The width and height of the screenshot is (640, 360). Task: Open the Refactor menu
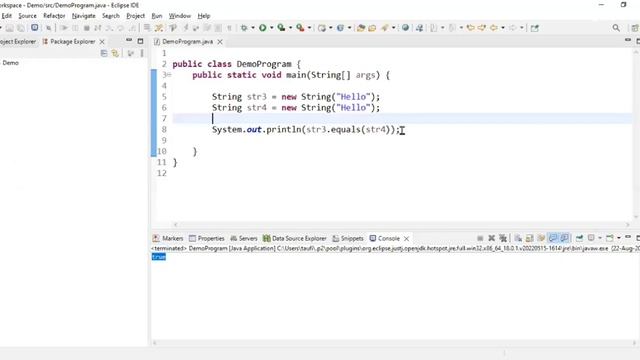54,16
